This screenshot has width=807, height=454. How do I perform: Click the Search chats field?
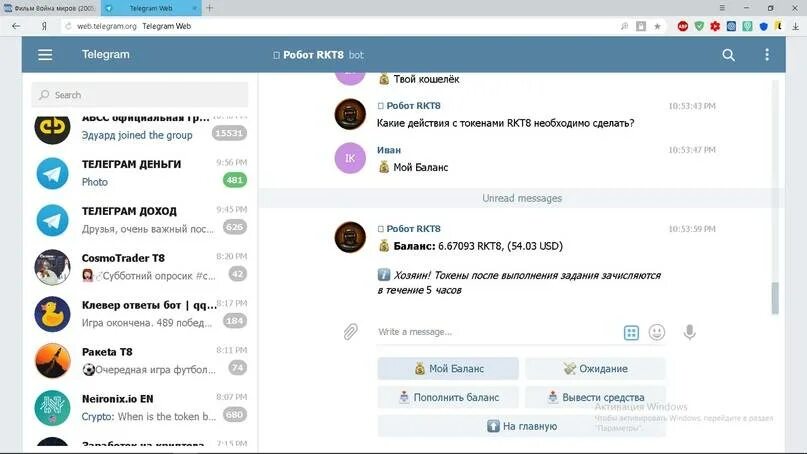point(139,95)
